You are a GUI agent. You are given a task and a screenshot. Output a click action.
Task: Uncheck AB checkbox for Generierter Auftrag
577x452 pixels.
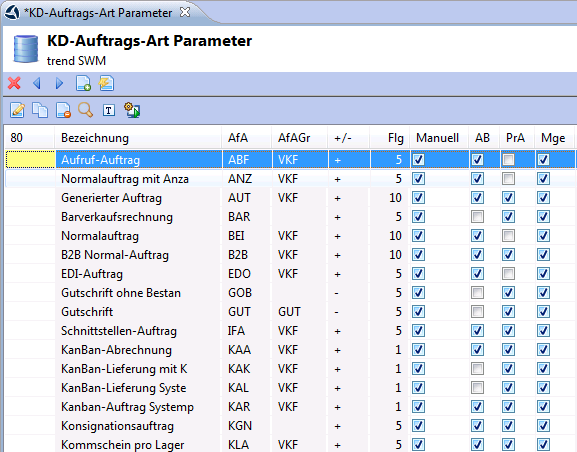point(477,198)
